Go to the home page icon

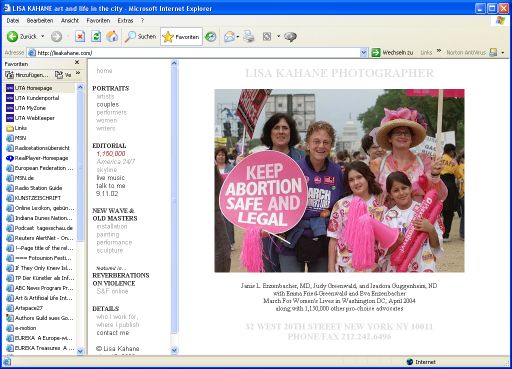pos(112,36)
